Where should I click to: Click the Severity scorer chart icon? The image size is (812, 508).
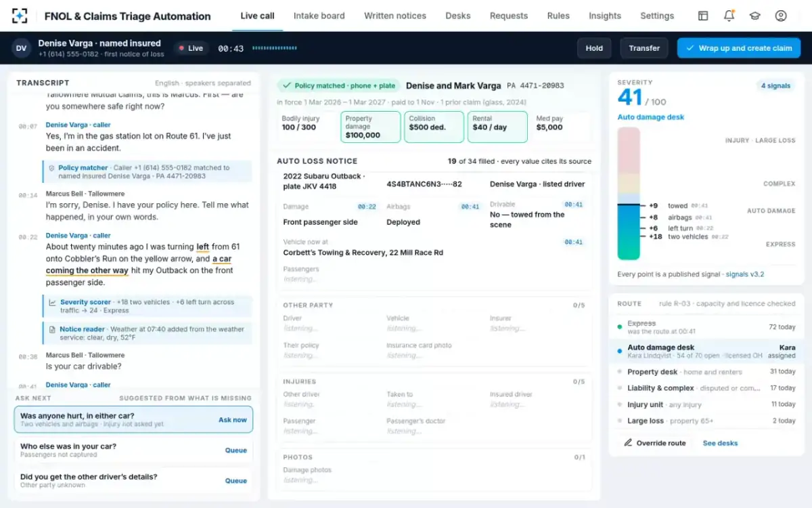click(53, 302)
